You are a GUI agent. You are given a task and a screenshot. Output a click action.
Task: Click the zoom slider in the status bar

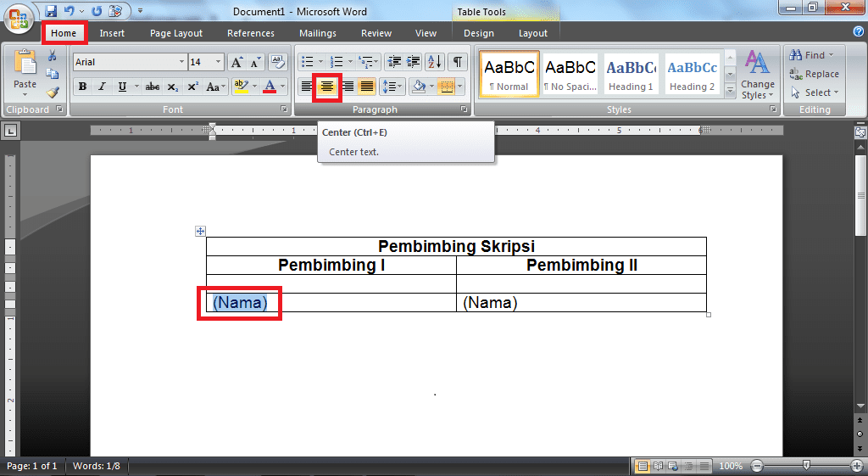click(x=805, y=466)
